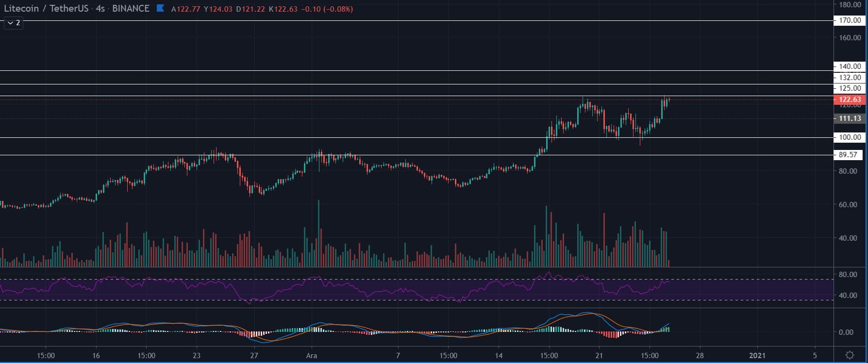868x363 pixels.
Task: Click the gray 111.13 price label
Action: coord(849,118)
